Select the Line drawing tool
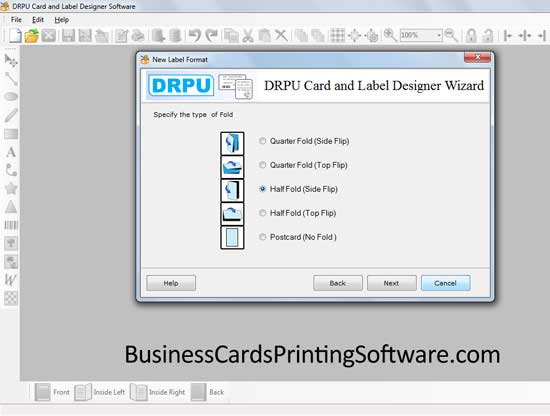Screen dimensions: 550x416 (x=11, y=79)
